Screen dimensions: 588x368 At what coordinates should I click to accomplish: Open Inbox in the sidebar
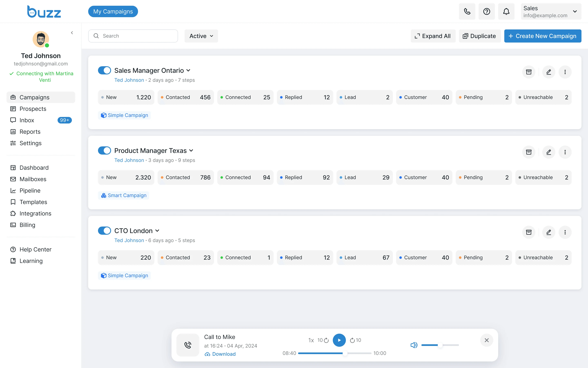[41, 120]
